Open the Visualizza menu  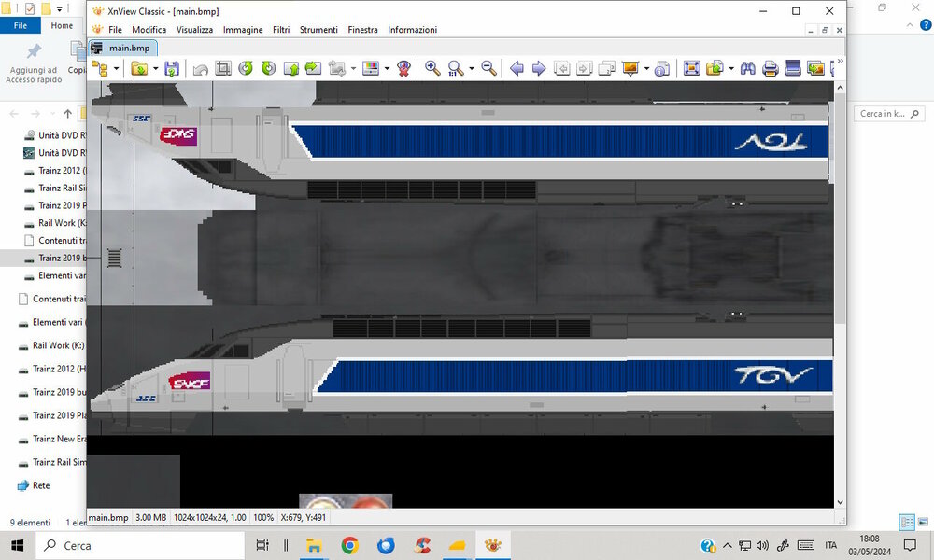pyautogui.click(x=194, y=30)
